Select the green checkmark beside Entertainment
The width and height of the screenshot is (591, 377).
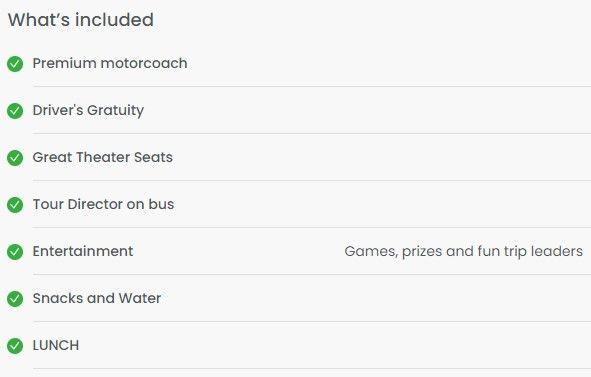pyautogui.click(x=15, y=252)
